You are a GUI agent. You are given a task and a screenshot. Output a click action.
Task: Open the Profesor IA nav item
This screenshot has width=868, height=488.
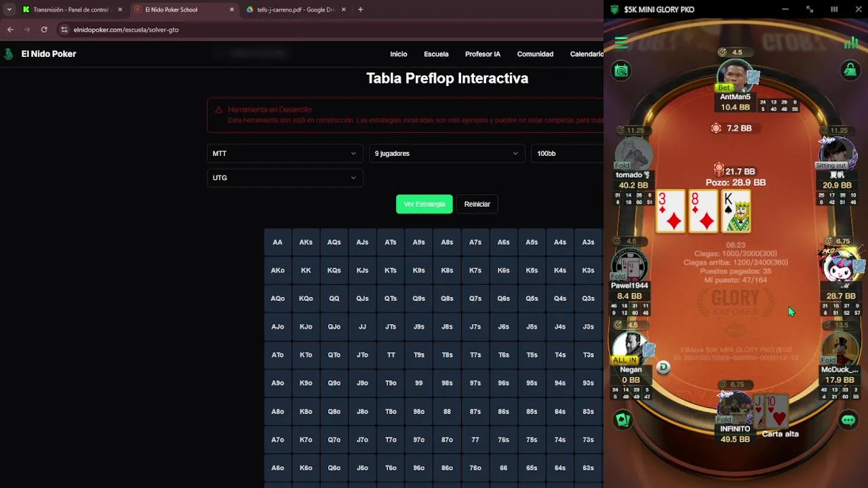(483, 54)
